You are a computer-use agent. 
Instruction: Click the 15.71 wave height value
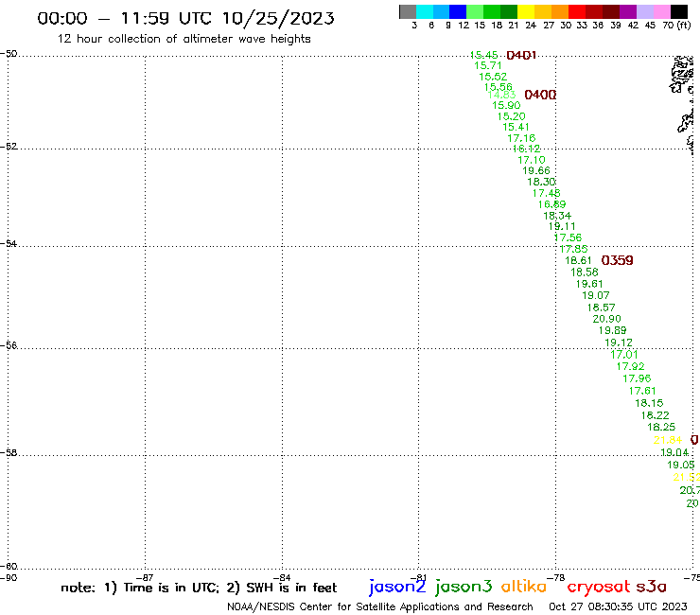tap(488, 65)
